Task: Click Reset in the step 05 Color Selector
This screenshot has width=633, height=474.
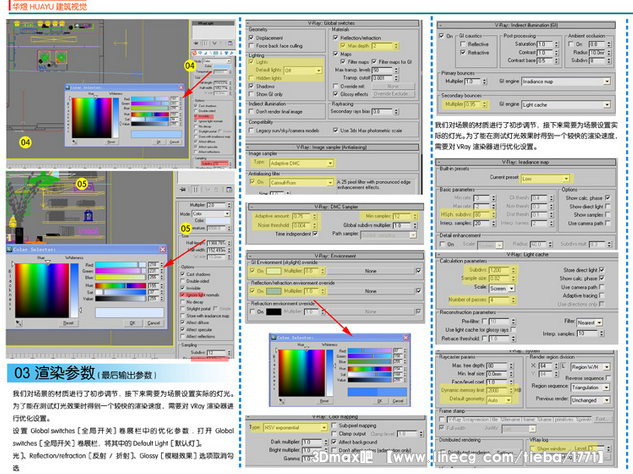Action: (68, 323)
